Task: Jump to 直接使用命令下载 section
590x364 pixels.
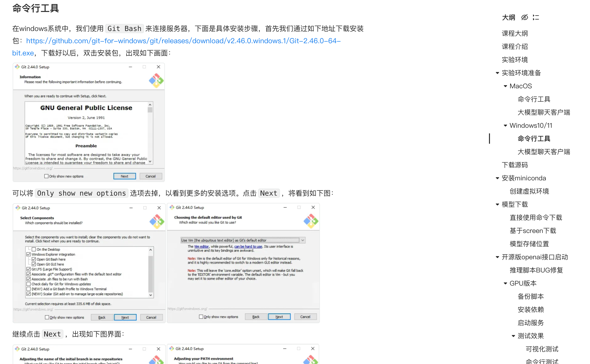Action: 536,218
